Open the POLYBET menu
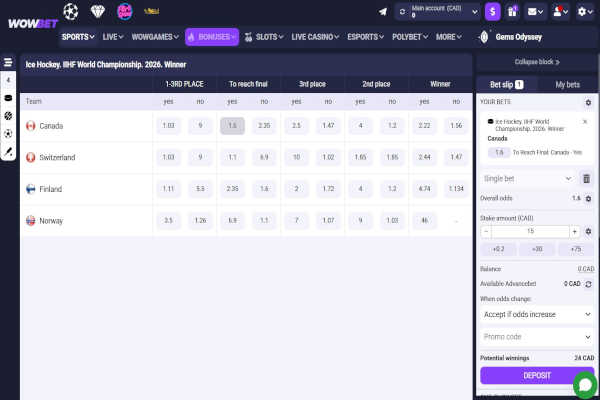The height and width of the screenshot is (400, 600). pyautogui.click(x=410, y=37)
